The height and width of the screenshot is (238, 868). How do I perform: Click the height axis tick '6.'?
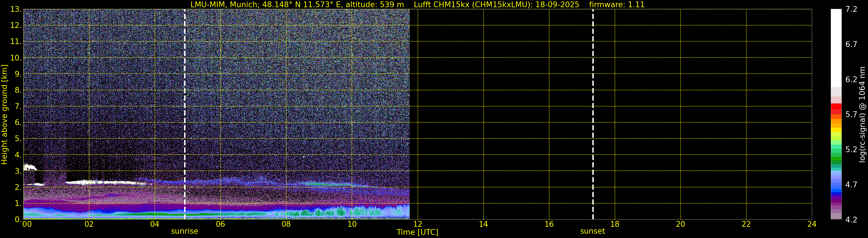pos(18,122)
